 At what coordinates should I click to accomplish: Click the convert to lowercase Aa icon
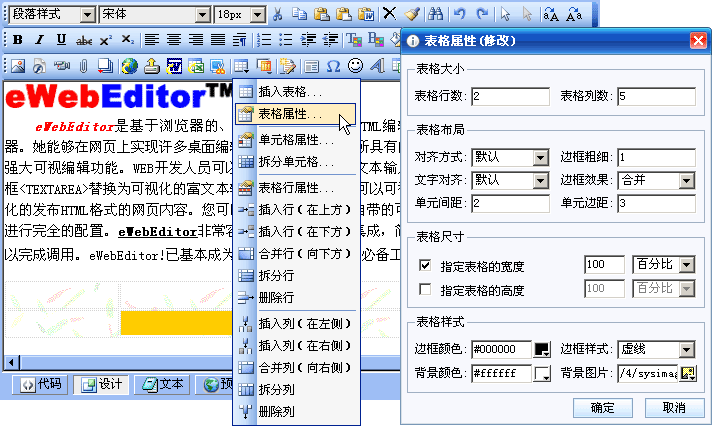(574, 15)
